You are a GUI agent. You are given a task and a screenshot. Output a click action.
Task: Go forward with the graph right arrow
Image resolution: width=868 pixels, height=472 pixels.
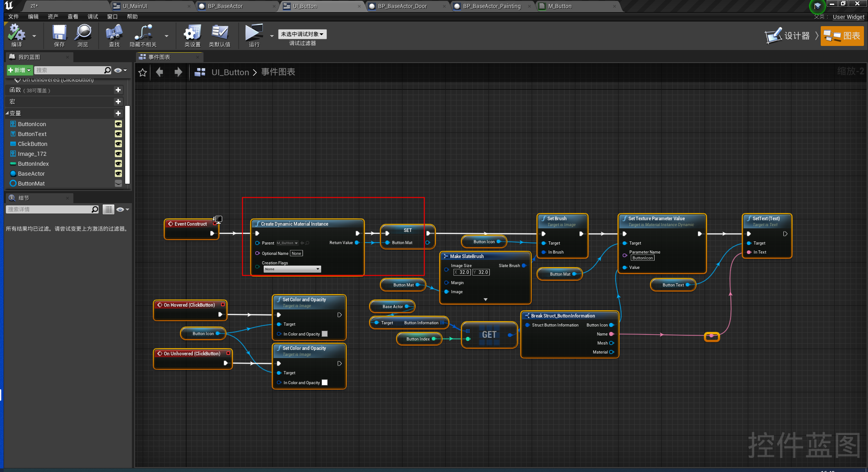(178, 72)
